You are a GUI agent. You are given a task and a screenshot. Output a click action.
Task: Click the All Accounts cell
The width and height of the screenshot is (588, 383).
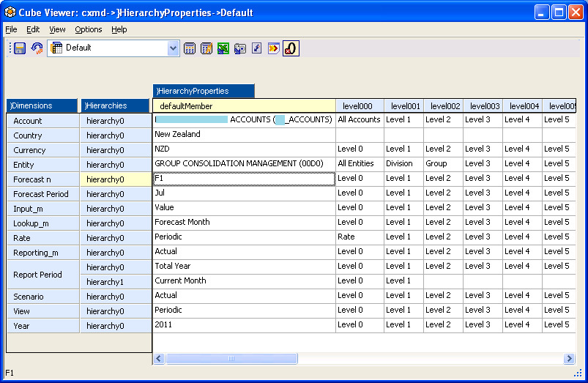tap(360, 120)
